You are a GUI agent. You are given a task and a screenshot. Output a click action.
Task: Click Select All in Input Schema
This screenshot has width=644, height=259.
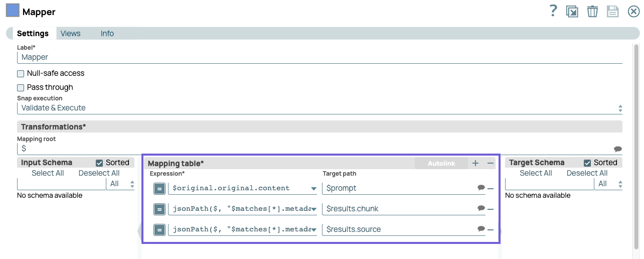48,173
